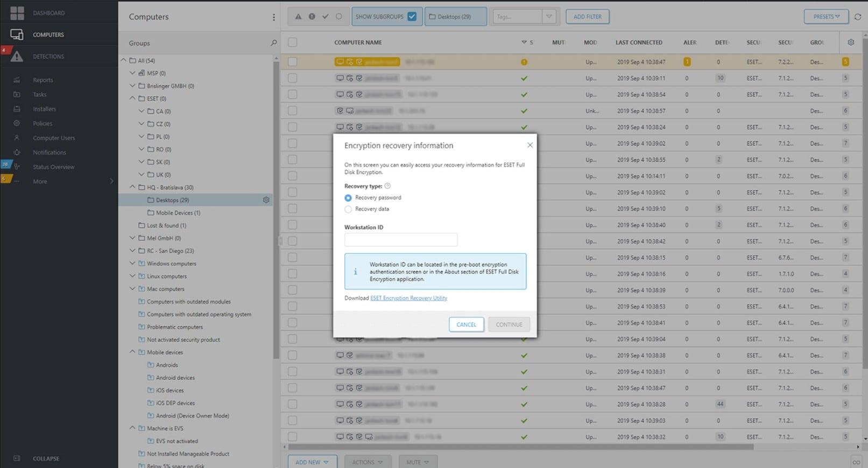868x468 pixels.
Task: Select Problematic computers group
Action: pyautogui.click(x=175, y=327)
